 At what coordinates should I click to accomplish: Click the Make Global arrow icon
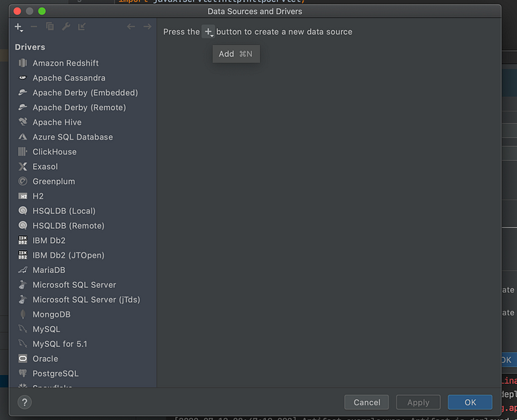82,27
